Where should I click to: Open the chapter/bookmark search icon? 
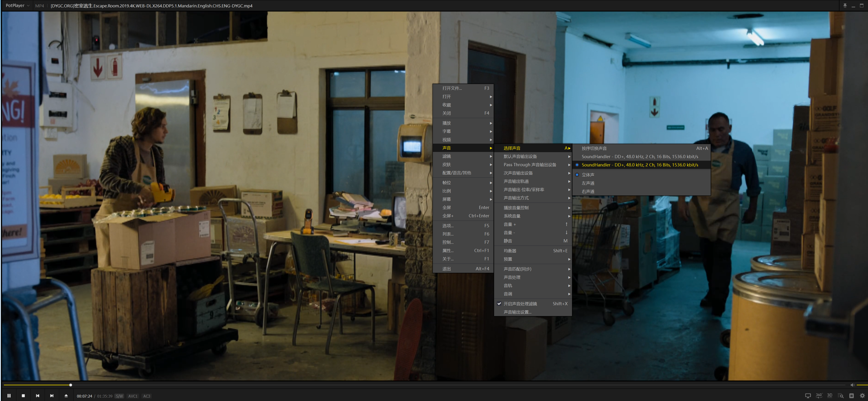[x=841, y=396]
